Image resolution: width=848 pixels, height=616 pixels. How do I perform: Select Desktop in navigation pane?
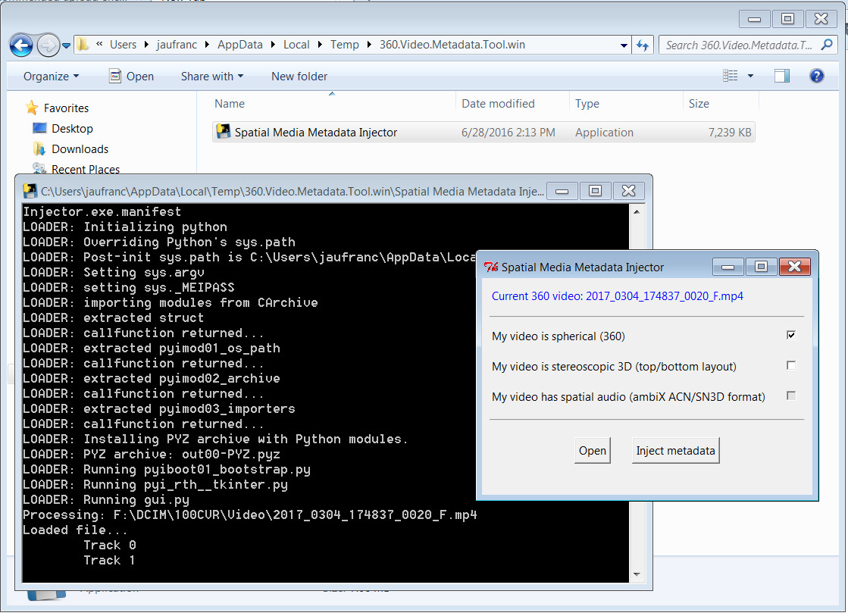click(63, 129)
